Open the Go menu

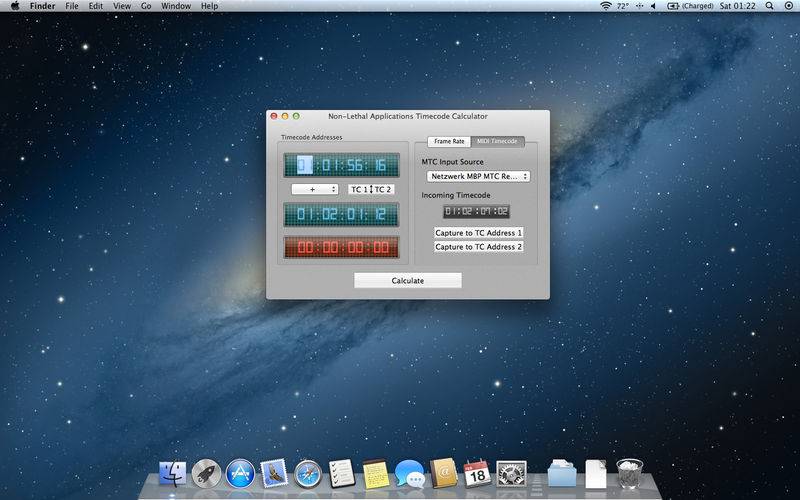tap(146, 6)
